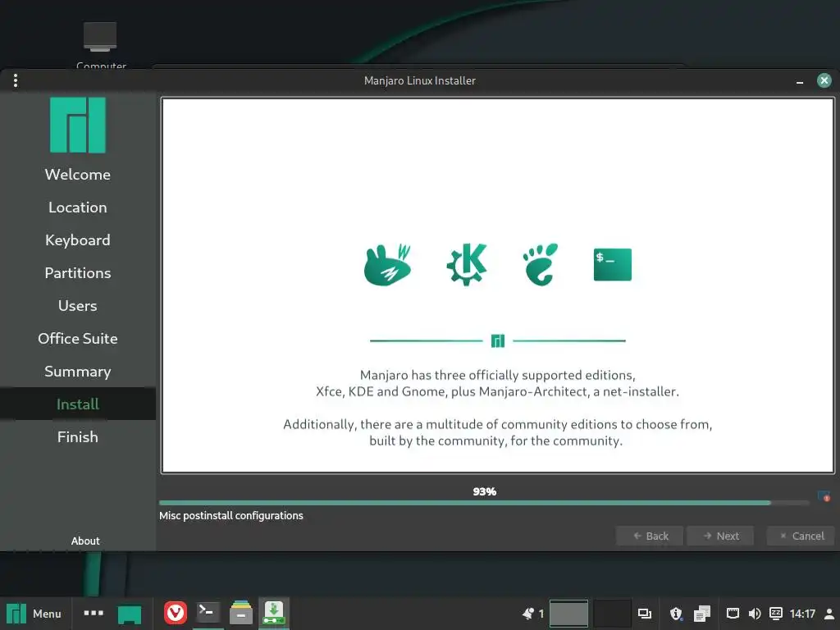Image resolution: width=840 pixels, height=630 pixels.
Task: Click the Manjaro logo in the installer sidebar
Action: [78, 126]
